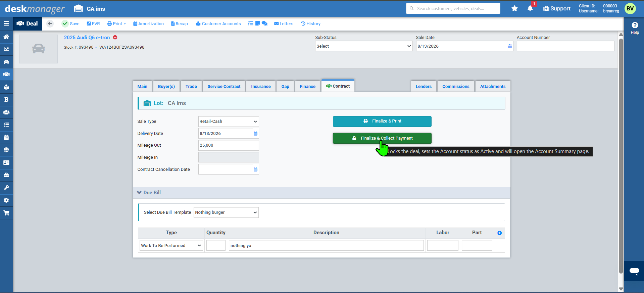Open the favorites star icon
This screenshot has height=293, width=644.
(514, 8)
